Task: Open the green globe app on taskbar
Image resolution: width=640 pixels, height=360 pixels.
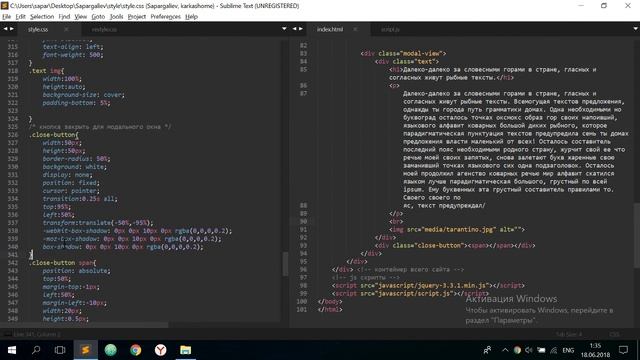Action: 111,350
